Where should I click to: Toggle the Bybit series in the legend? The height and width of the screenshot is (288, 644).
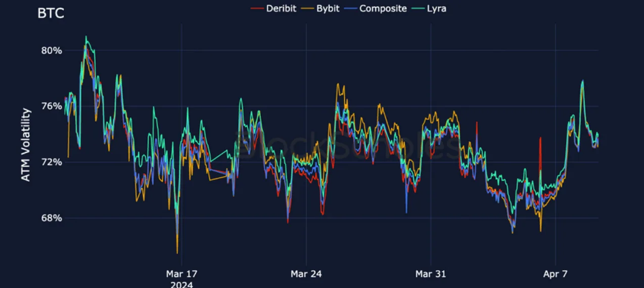coord(321,9)
